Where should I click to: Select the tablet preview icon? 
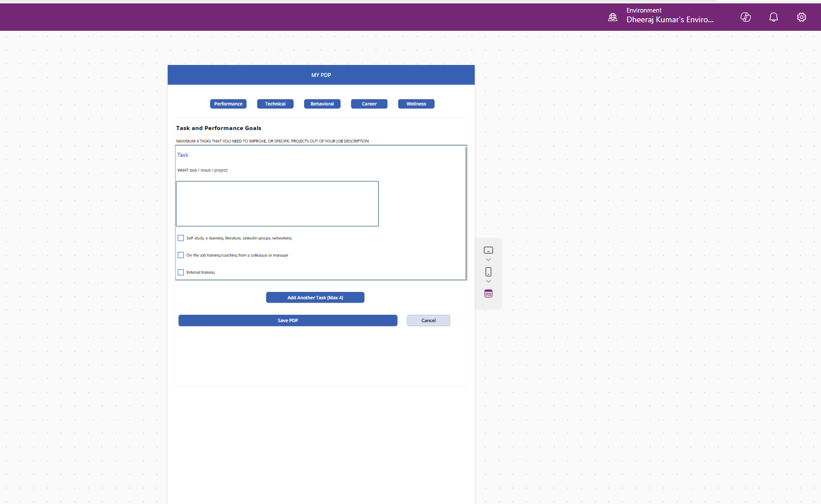488,250
